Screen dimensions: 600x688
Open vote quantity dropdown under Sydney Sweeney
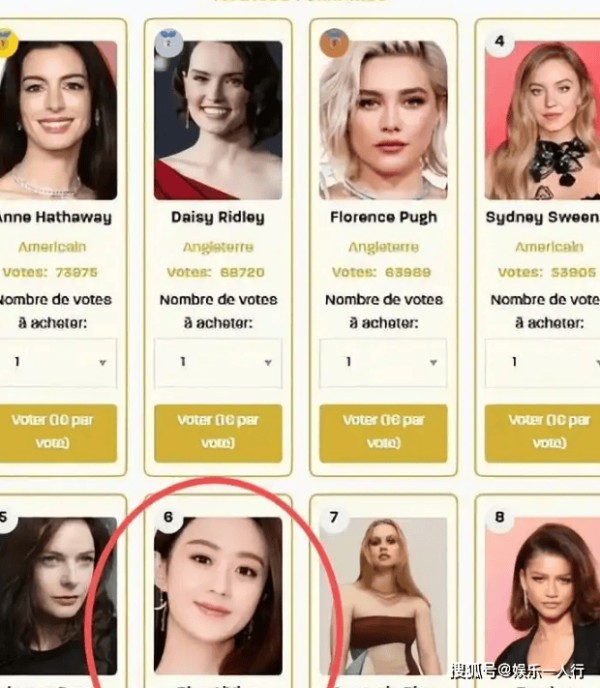point(543,362)
